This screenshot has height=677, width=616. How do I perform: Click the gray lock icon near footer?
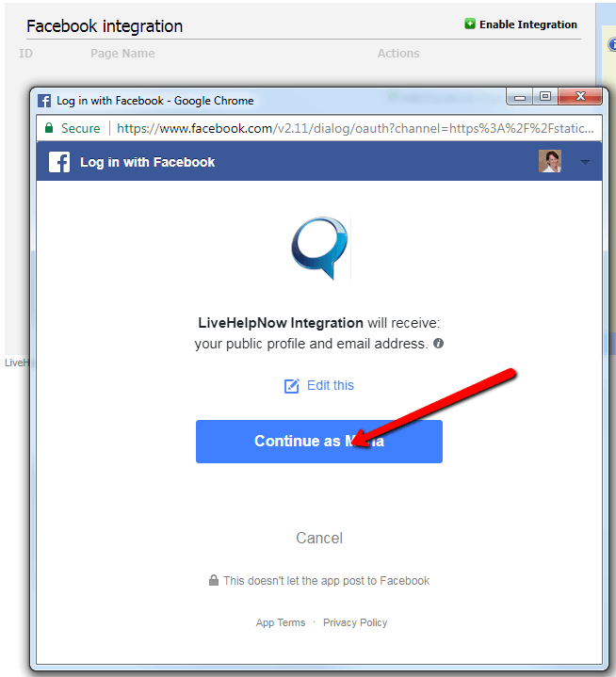tap(214, 580)
